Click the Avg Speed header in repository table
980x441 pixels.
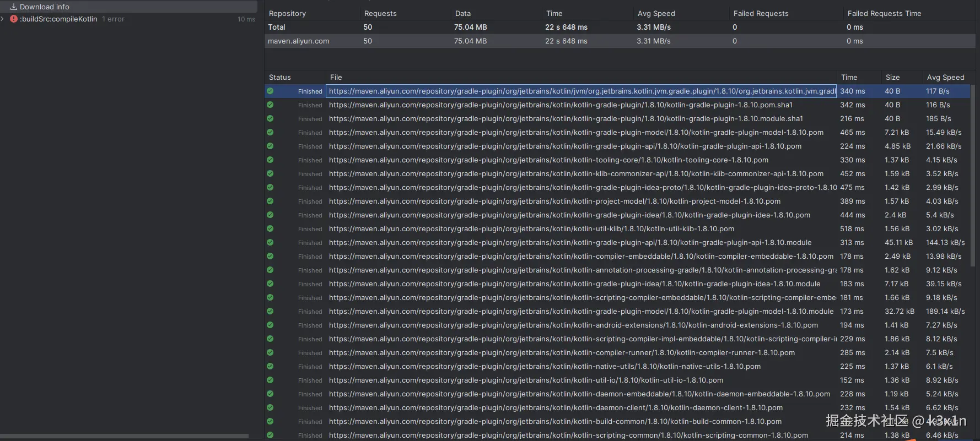tap(656, 13)
